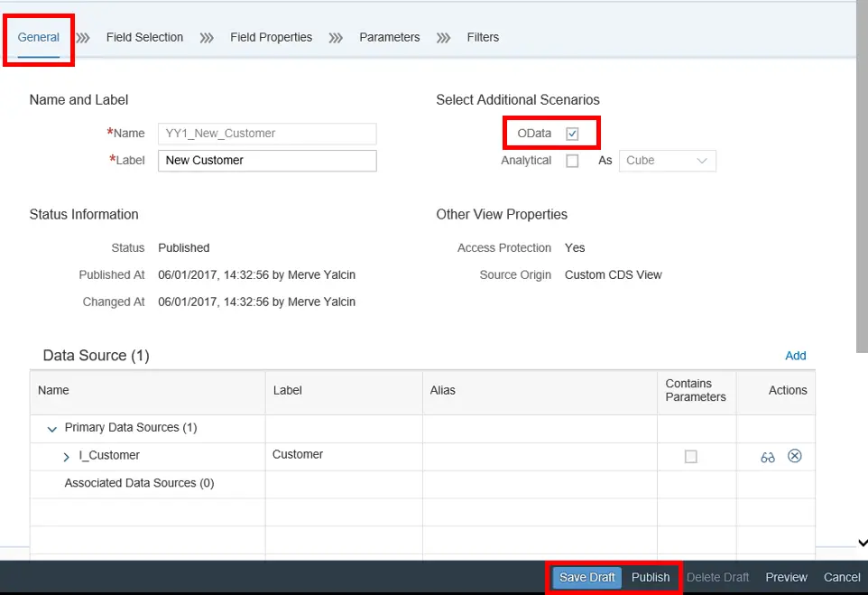Enable the Analytical checkbox
Viewport: 868px width, 595px height.
click(572, 161)
